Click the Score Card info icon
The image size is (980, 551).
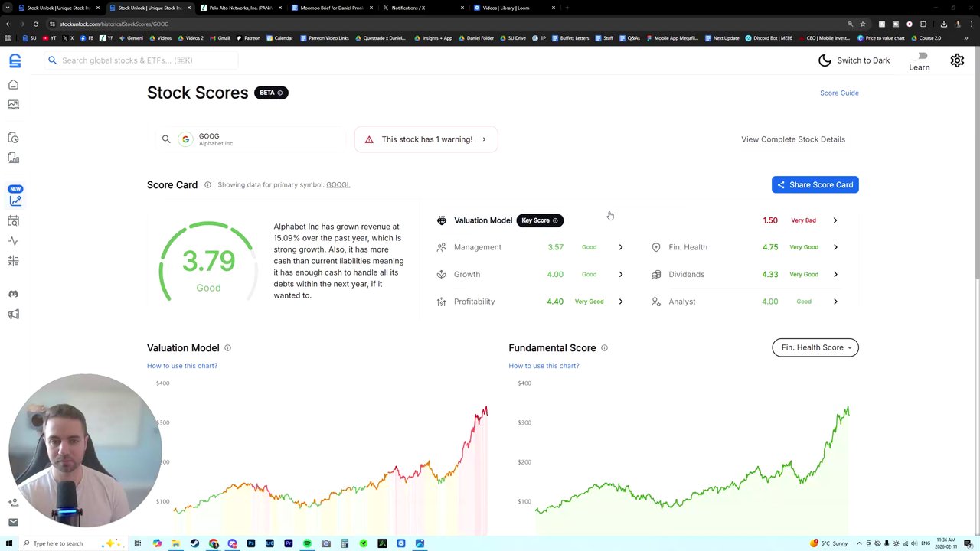[x=207, y=185]
